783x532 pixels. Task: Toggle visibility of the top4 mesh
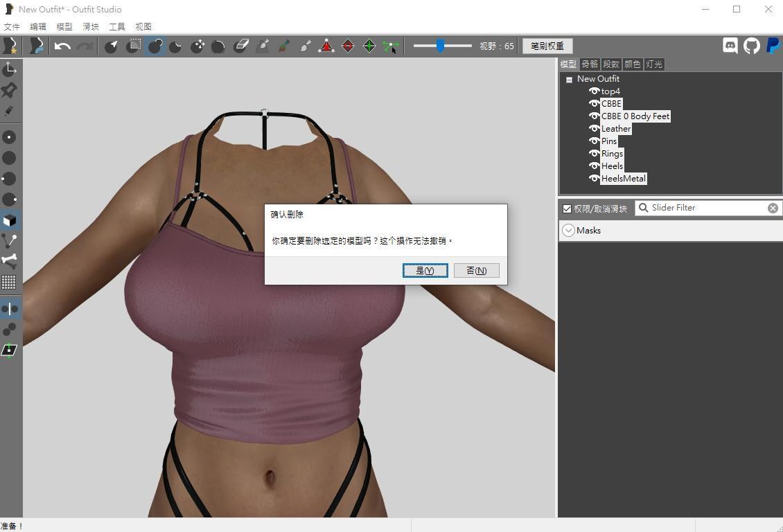click(594, 91)
